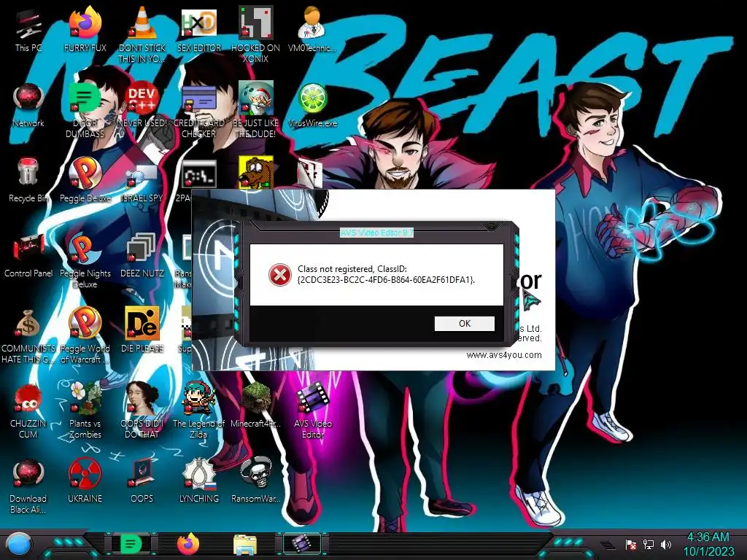The image size is (747, 560).
Task: Open the HOOKED ON XONIX shortcut
Action: click(x=256, y=34)
